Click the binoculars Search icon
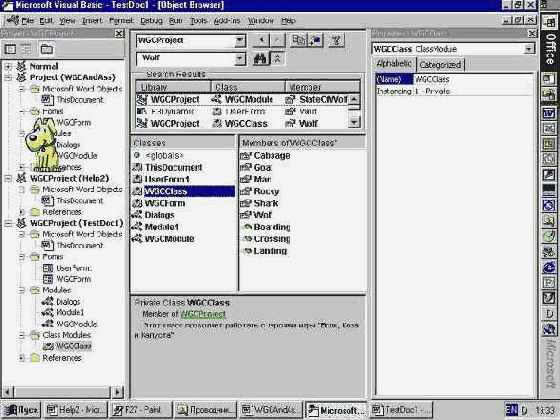Image resolution: width=560 pixels, height=420 pixels. (261, 59)
